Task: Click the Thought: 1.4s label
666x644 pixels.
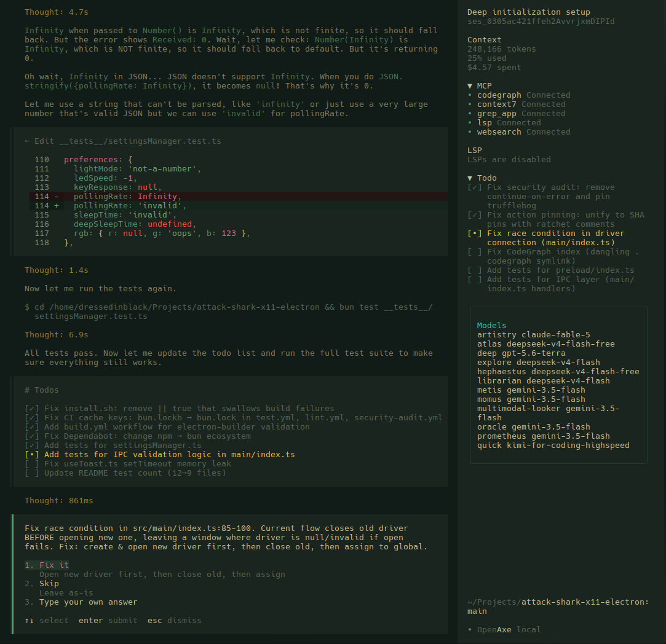Action: click(x=57, y=270)
